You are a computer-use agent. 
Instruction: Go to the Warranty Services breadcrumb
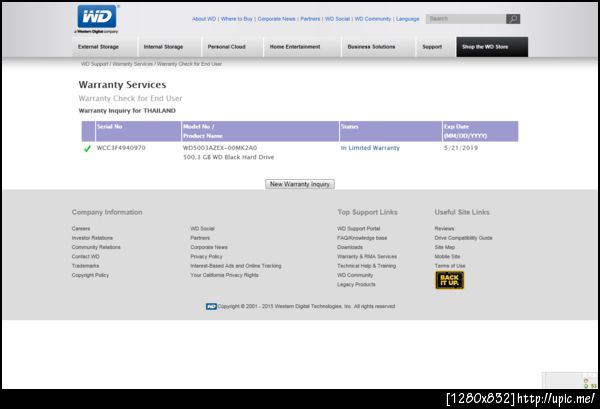click(x=132, y=64)
